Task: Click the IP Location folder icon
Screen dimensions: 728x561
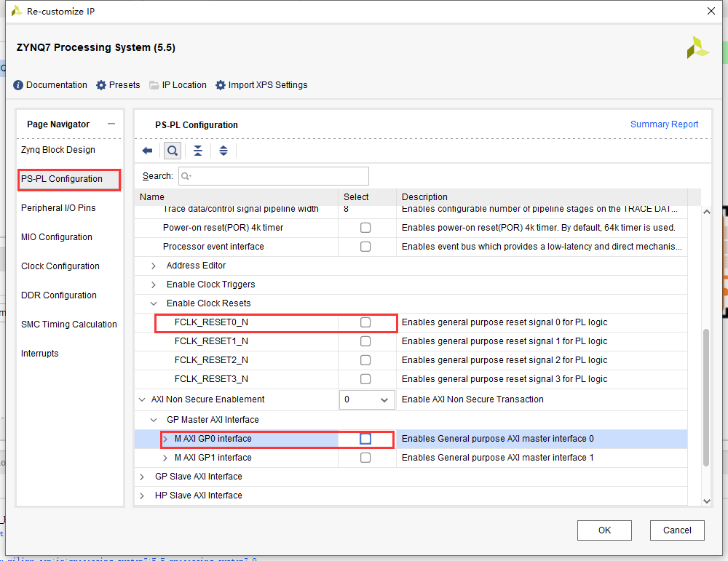Action: pos(154,85)
